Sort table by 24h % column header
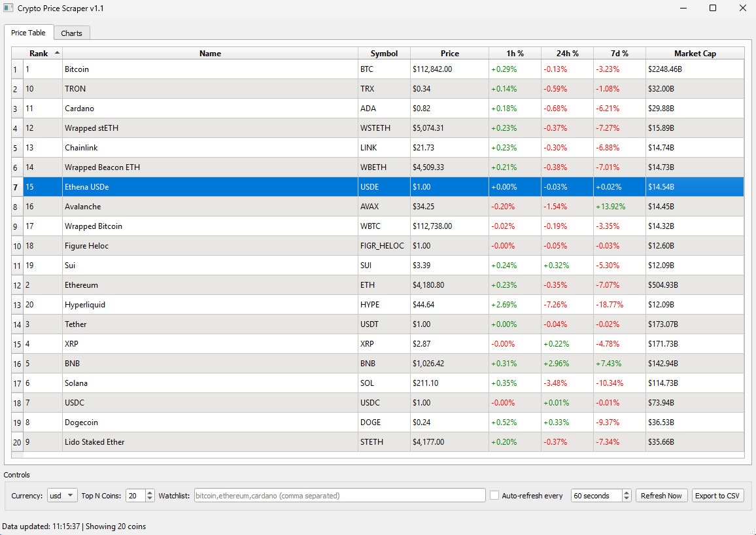The image size is (756, 535). click(x=567, y=54)
